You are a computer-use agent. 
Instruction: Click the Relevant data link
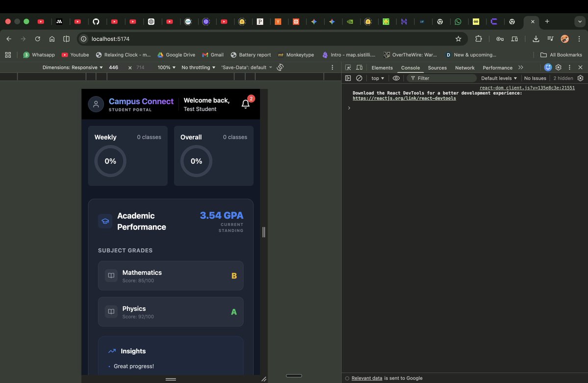click(367, 378)
